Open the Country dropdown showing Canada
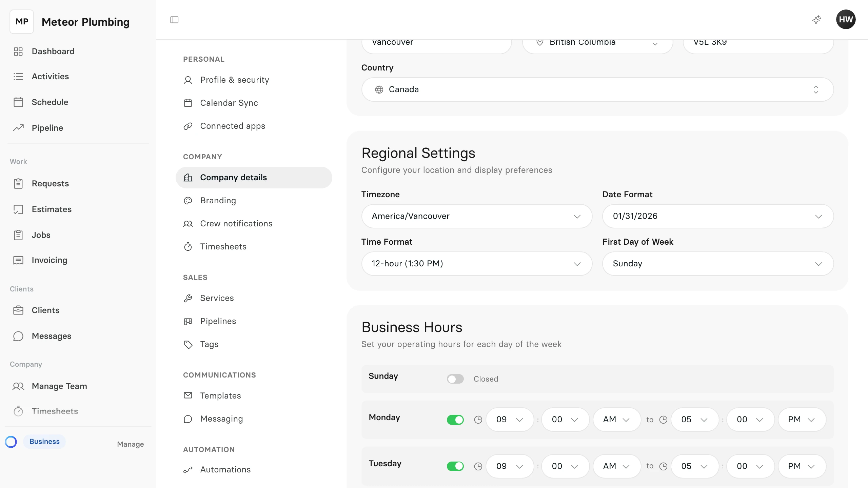Viewport: 868px width, 488px height. tap(597, 89)
